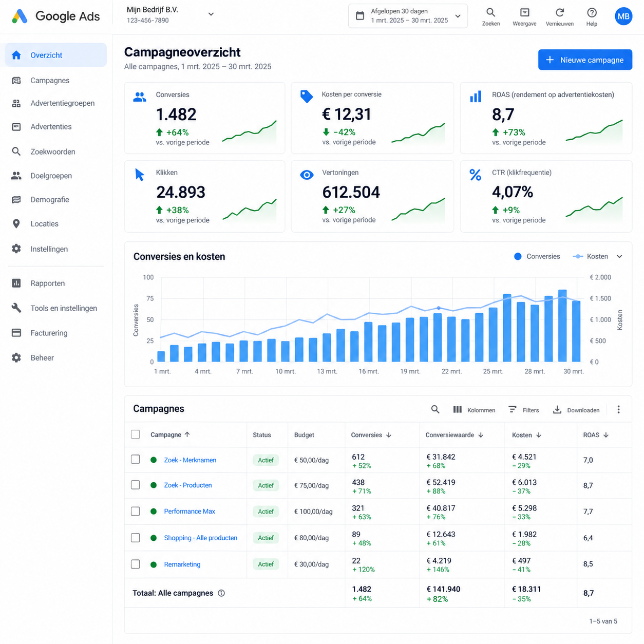Screen dimensions: 644x644
Task: Sort by Conversiewaarde column header
Action: (x=454, y=435)
